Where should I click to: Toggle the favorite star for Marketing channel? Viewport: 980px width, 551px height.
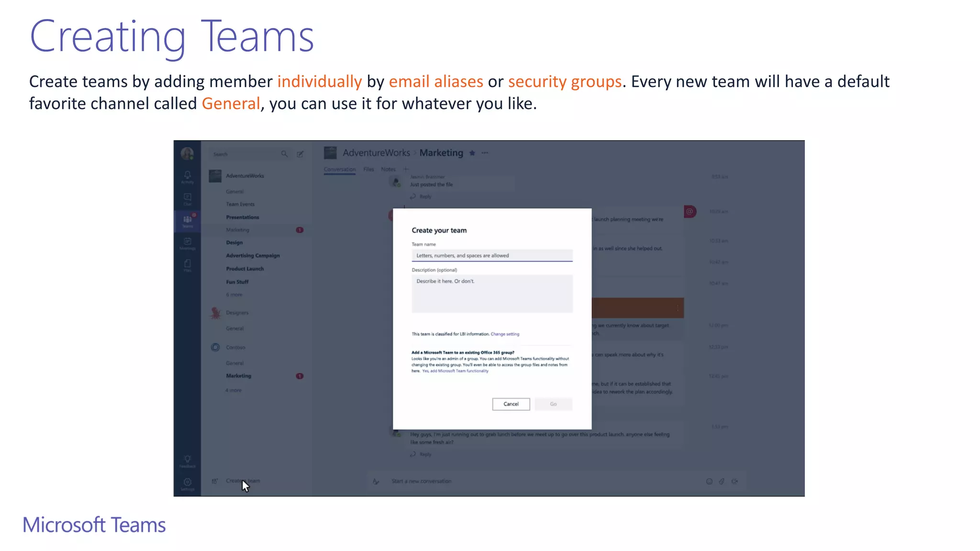[472, 153]
